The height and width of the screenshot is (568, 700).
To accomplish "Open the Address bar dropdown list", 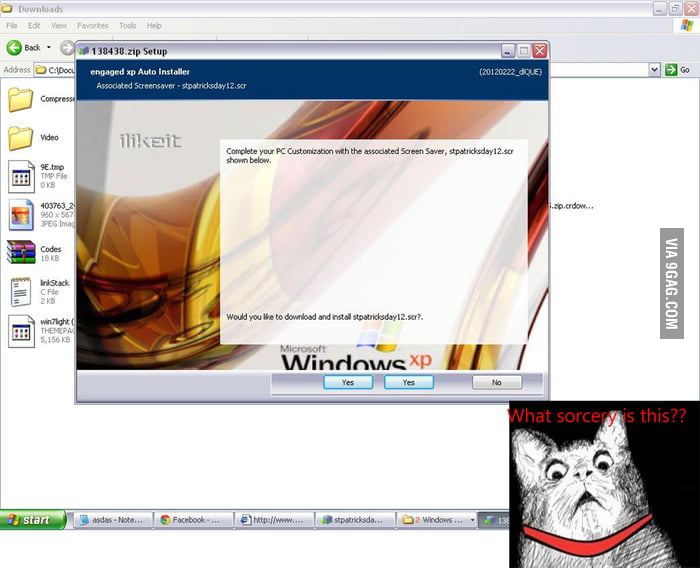I will tap(655, 70).
